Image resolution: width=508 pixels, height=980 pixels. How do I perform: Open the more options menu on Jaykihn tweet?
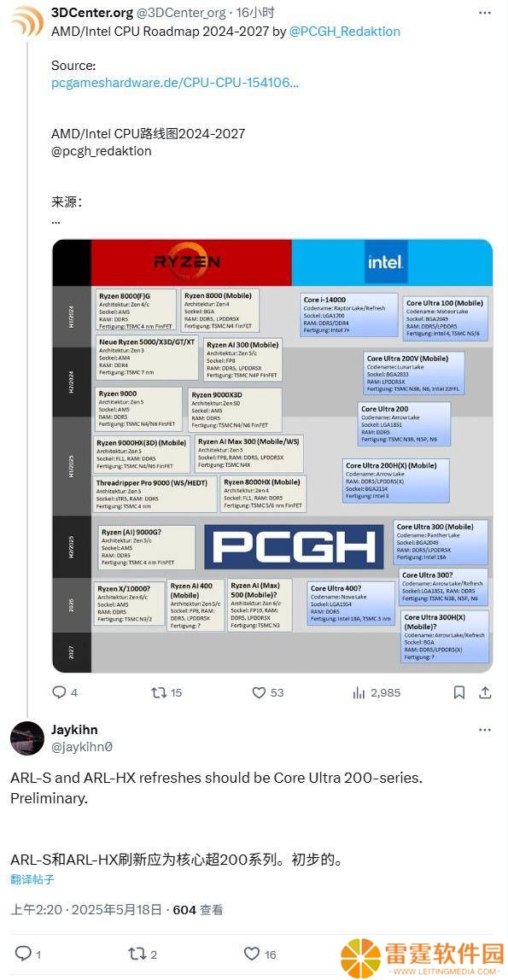(484, 729)
